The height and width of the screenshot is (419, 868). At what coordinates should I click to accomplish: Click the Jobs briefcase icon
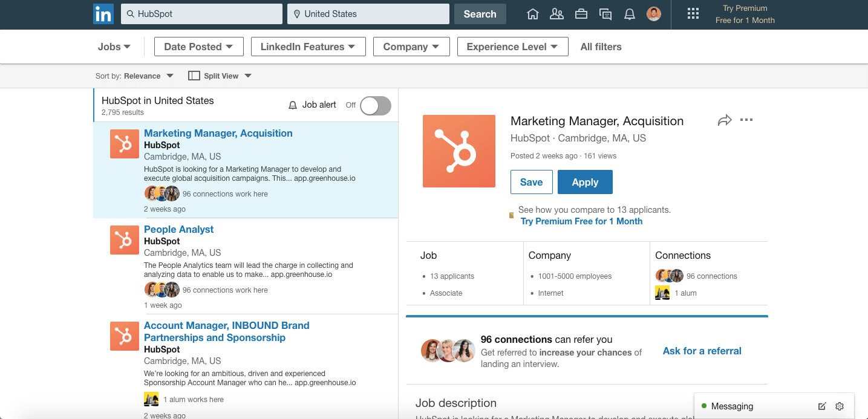pyautogui.click(x=581, y=14)
